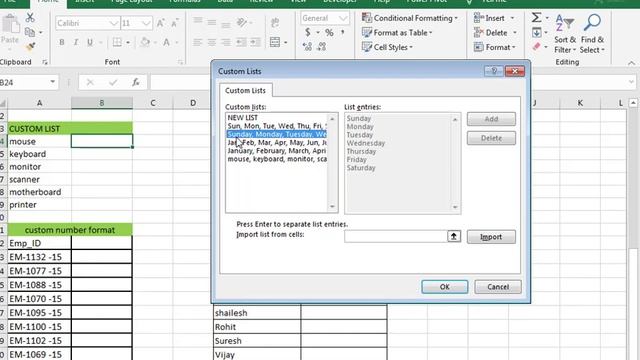Click the Delete button in Custom Lists dialog
The image size is (640, 360).
[491, 138]
